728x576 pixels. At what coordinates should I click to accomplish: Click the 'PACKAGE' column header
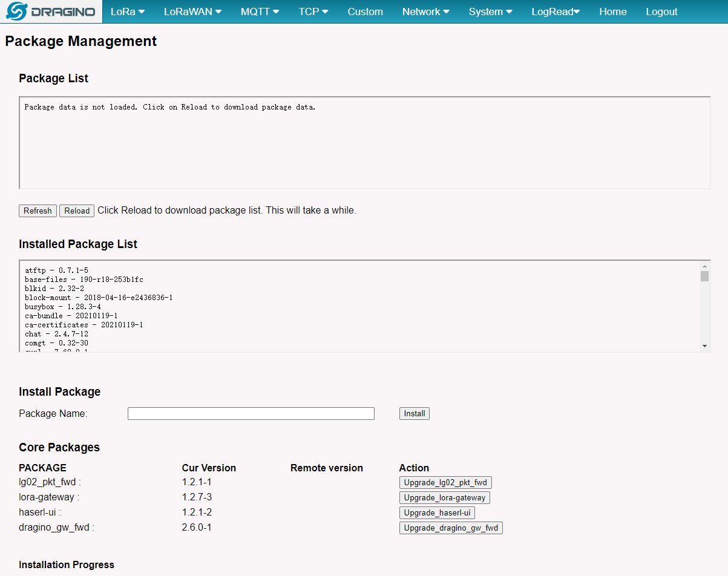coord(42,468)
